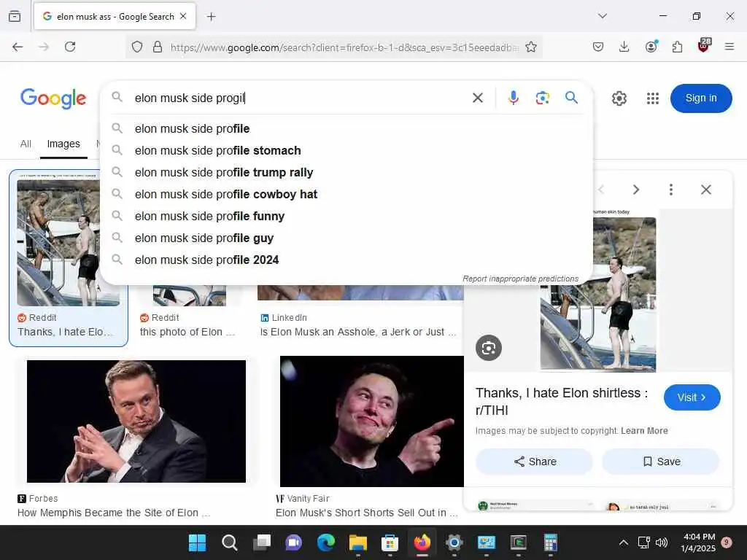This screenshot has height=560, width=747.
Task: Open Learn More copyright link
Action: tap(644, 430)
